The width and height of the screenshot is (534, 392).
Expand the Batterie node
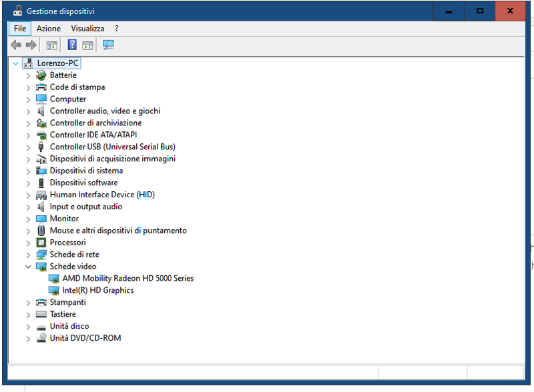28,76
